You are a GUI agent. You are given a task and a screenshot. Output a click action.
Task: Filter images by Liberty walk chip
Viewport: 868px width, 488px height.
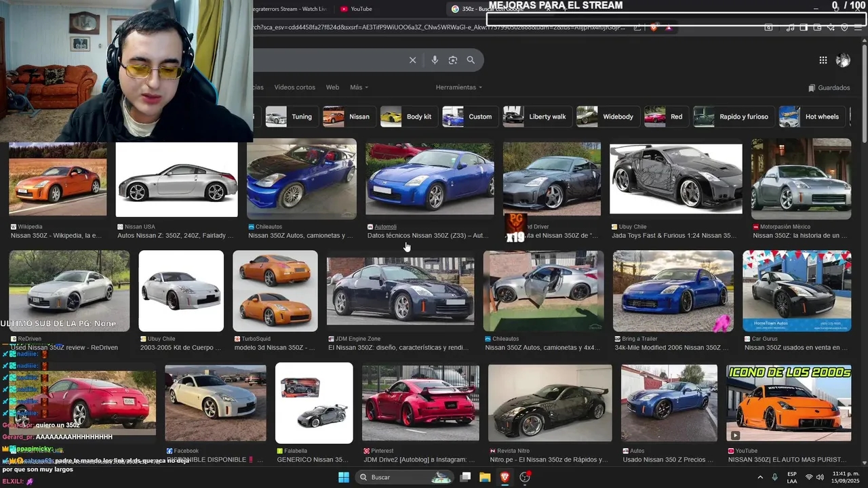coord(536,117)
